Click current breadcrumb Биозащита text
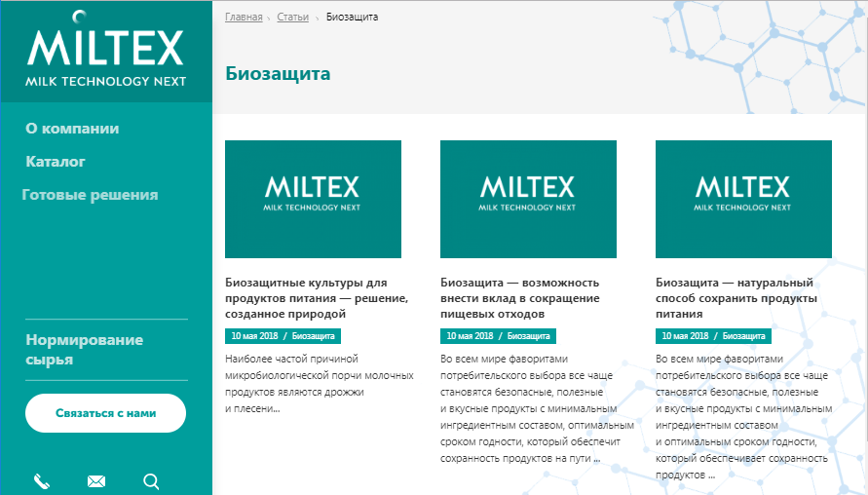The height and width of the screenshot is (495, 868). [352, 17]
